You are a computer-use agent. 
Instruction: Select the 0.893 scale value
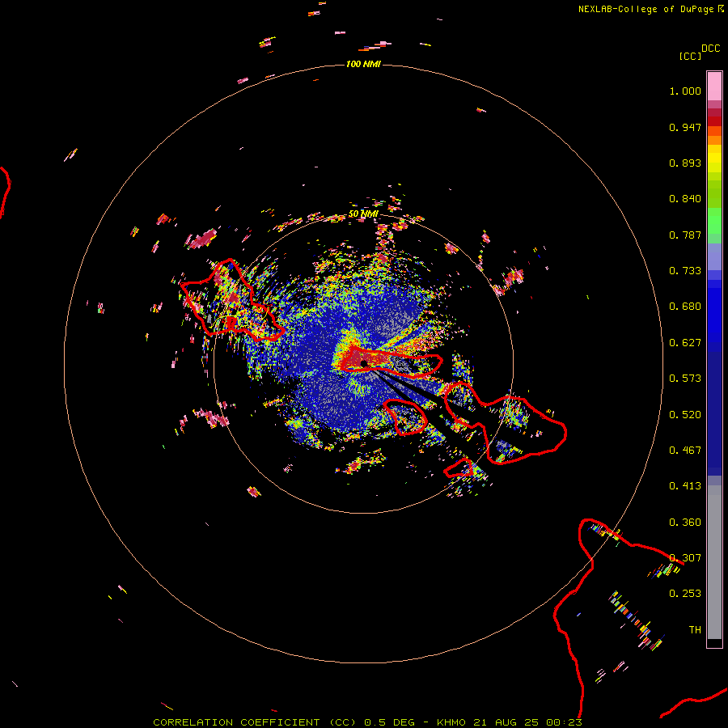tap(685, 163)
